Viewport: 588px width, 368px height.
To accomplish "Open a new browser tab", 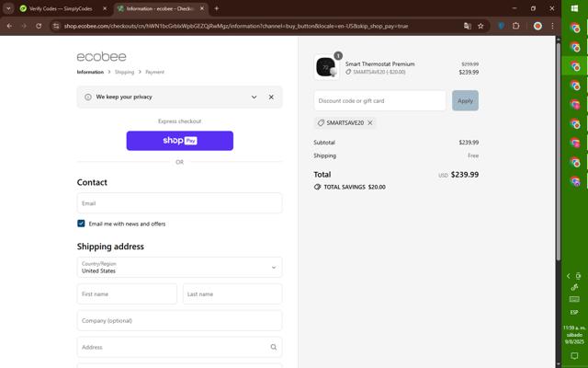I will click(217, 8).
